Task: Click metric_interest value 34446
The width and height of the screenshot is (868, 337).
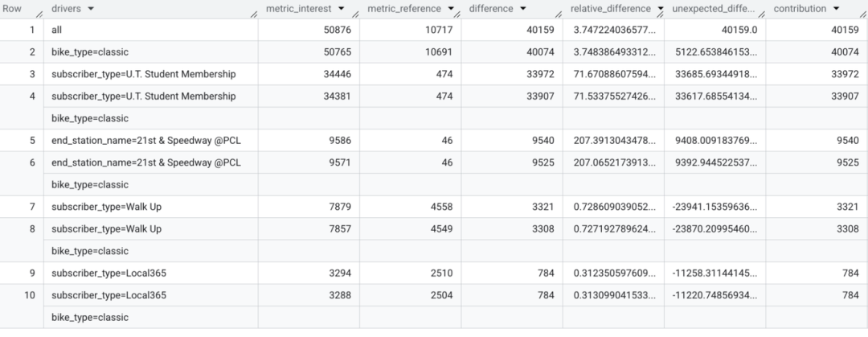Action: coord(337,74)
